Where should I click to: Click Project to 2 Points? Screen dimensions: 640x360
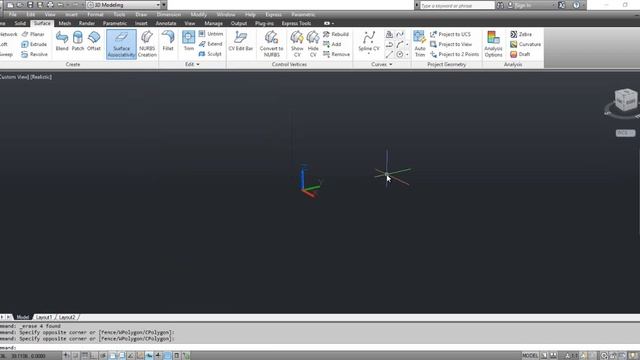pyautogui.click(x=454, y=54)
